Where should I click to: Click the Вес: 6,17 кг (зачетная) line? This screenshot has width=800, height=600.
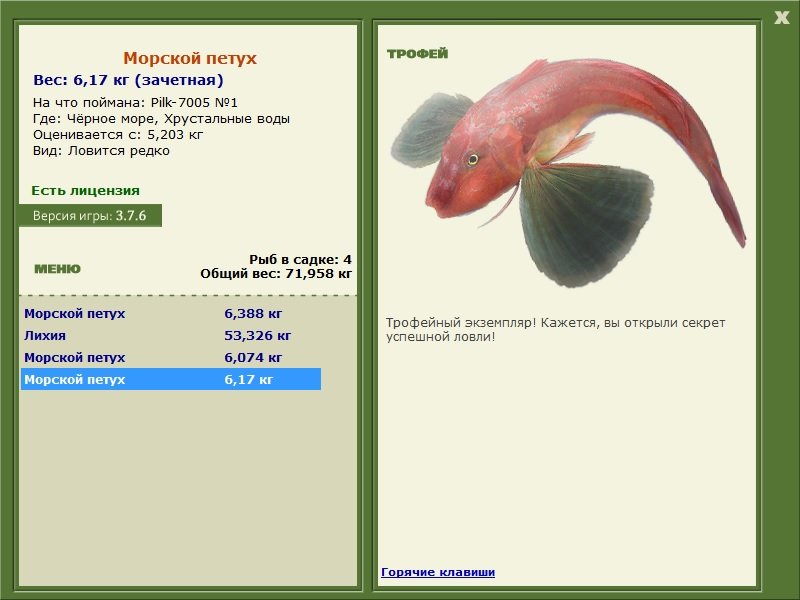[128, 80]
